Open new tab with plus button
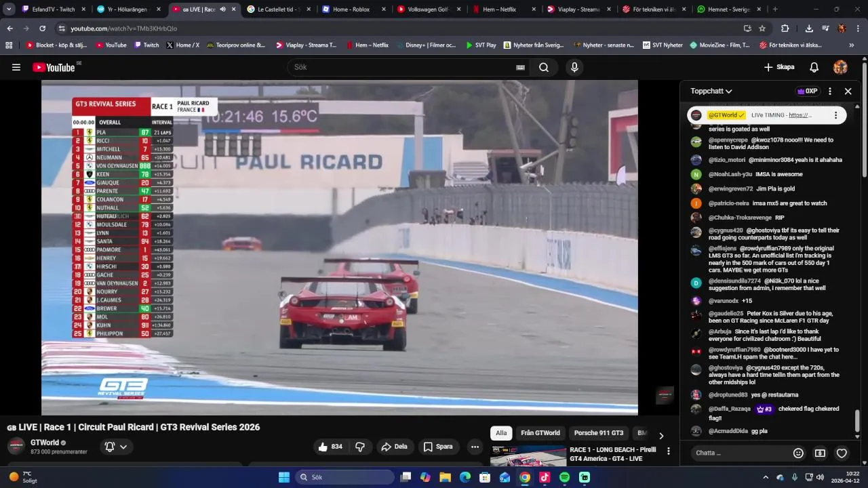Image resolution: width=868 pixels, height=488 pixels. pos(775,9)
